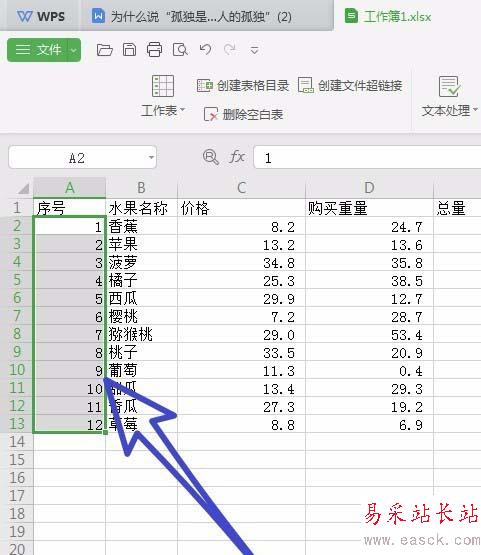
Task: Click weight cell 0.4
Action: pos(369,371)
